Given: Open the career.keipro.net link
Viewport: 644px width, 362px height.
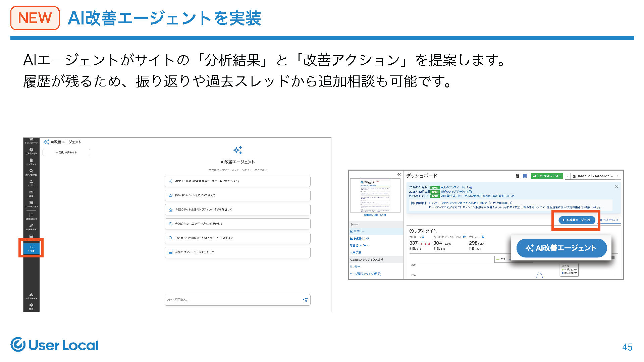Looking at the screenshot, I should coord(375,215).
